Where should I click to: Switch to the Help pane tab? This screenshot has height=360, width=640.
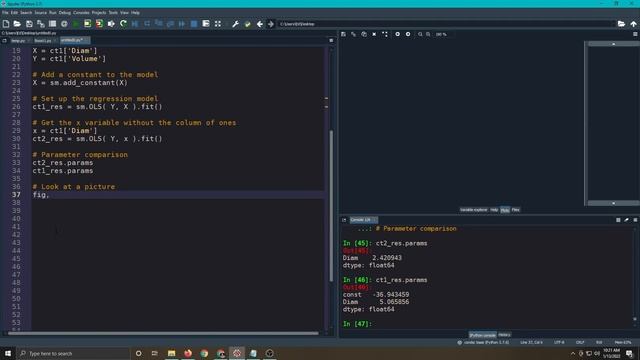point(494,210)
